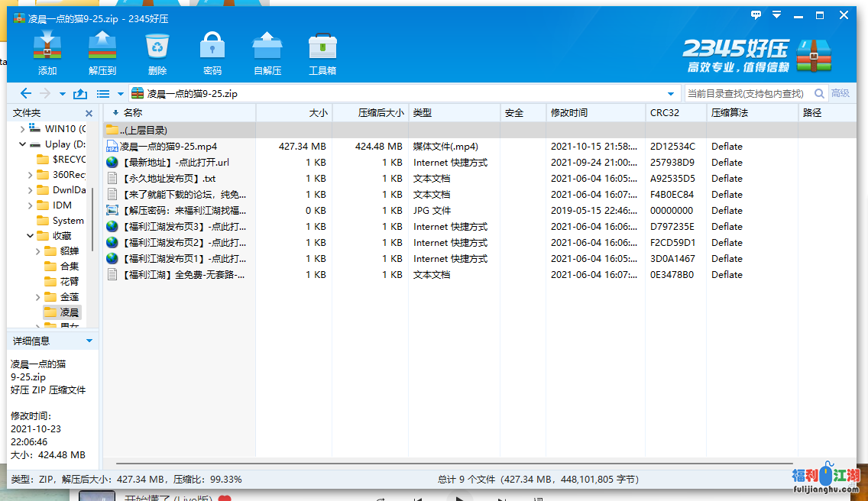Open the feedback speech bubble icon in title bar
This screenshot has width=868, height=501.
[756, 15]
